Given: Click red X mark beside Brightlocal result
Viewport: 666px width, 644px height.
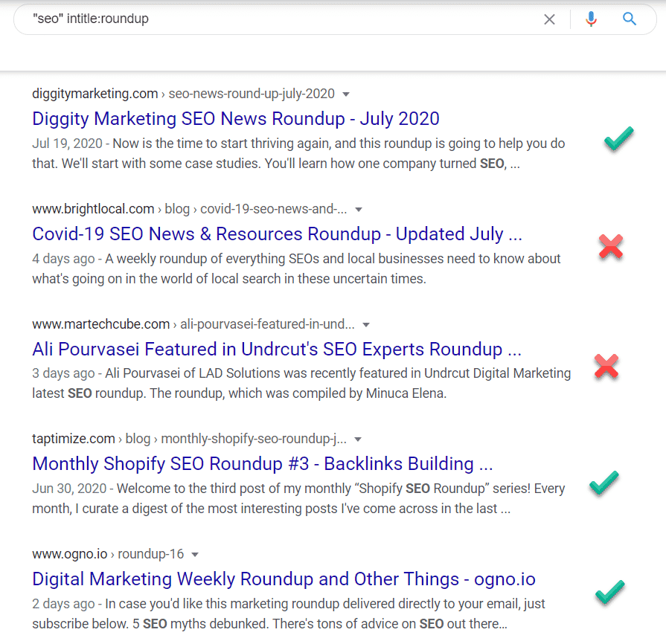Looking at the screenshot, I should click(x=611, y=246).
